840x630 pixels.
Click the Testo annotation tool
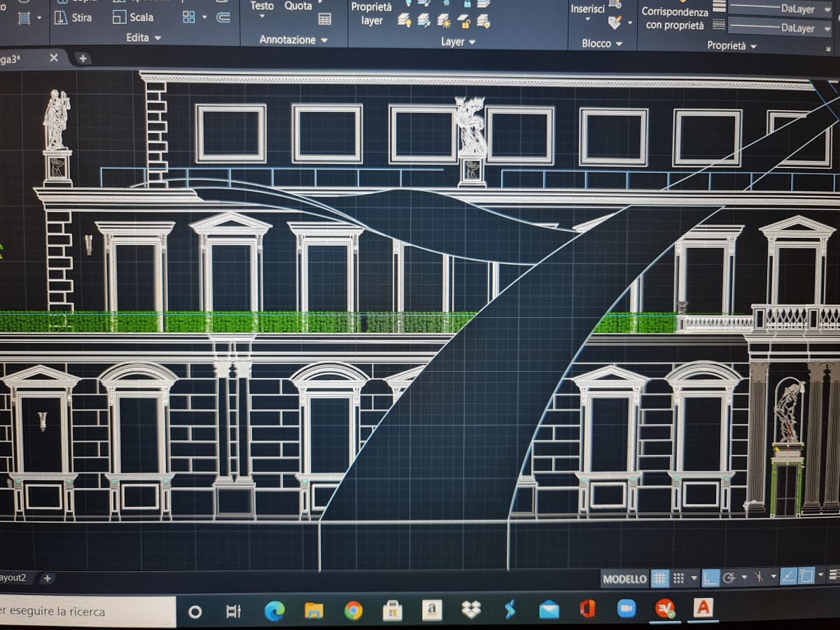click(x=262, y=6)
